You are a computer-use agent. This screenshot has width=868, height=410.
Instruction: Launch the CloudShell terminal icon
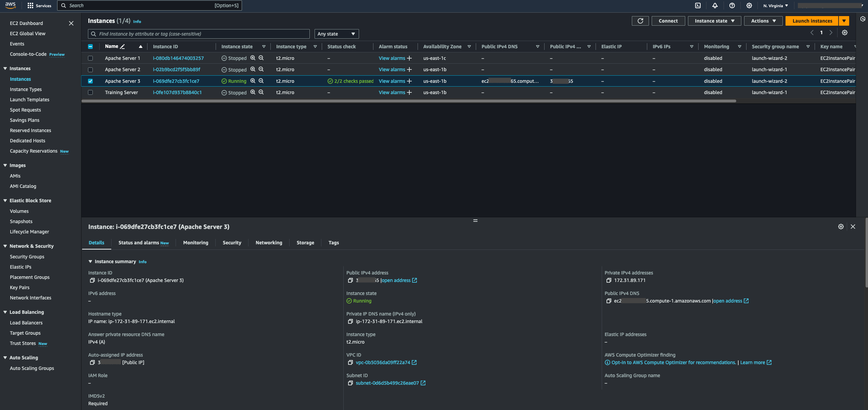pyautogui.click(x=698, y=5)
